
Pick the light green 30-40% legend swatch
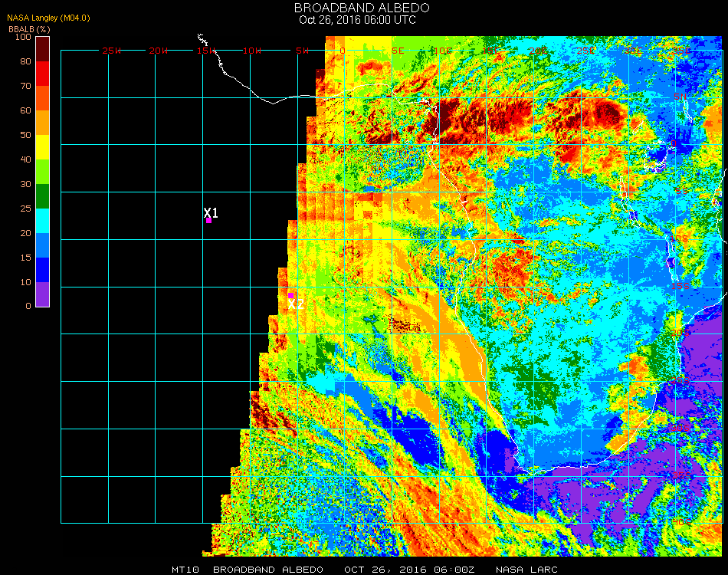point(43,172)
